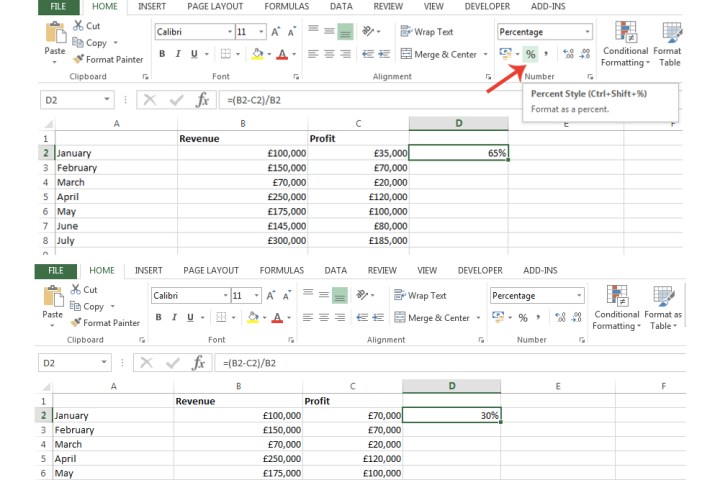Click red Font Color button in upper ribbon
720x480 pixels.
[283, 54]
